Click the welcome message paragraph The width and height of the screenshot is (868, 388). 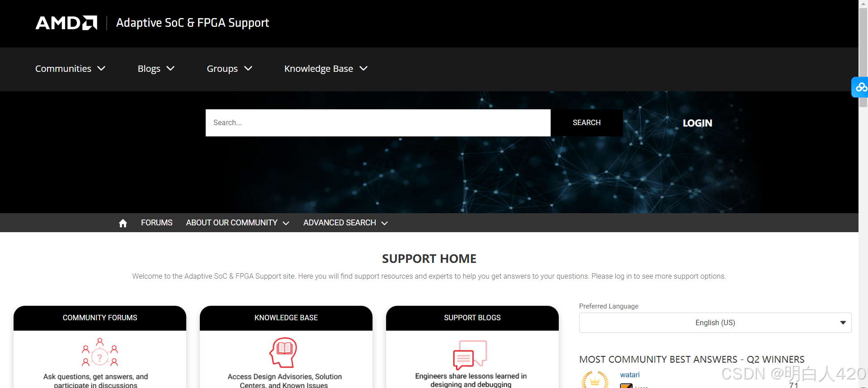click(429, 276)
